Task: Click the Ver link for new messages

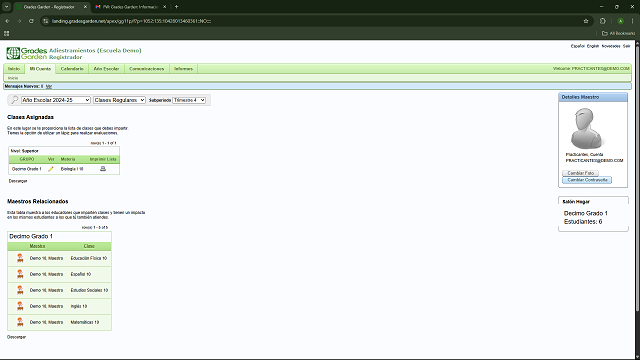Action: coord(49,86)
